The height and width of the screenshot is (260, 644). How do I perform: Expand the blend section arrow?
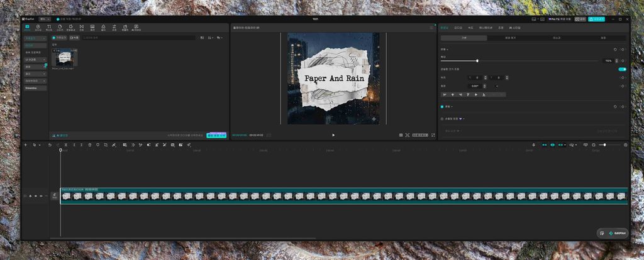point(452,107)
